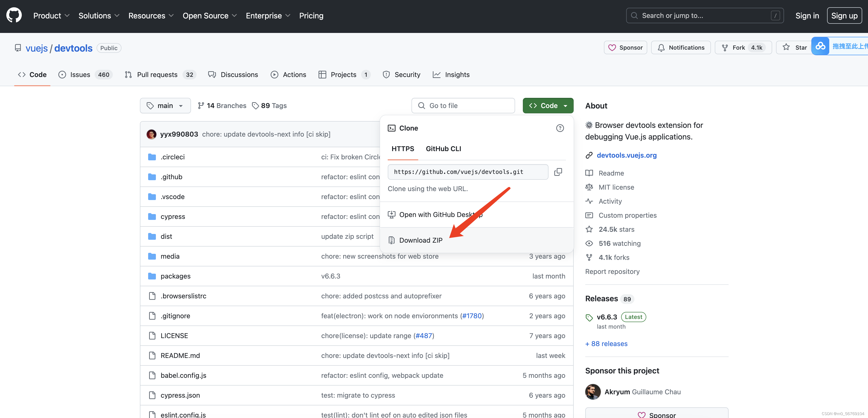Click Open with GitHub Desktop
This screenshot has width=868, height=418.
tap(436, 215)
